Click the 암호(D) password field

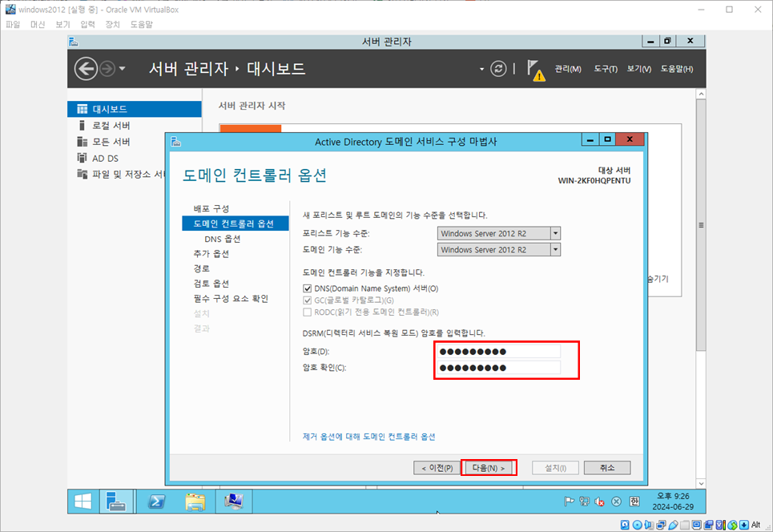498,352
